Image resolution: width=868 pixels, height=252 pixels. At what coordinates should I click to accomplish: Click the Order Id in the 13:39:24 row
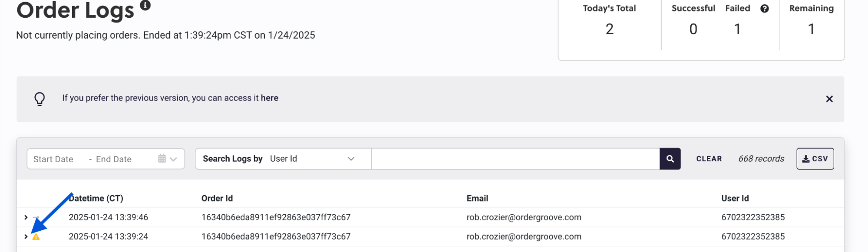pyautogui.click(x=276, y=236)
